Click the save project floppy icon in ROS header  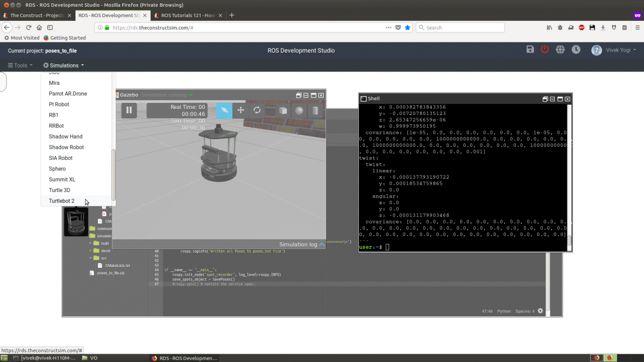(530, 50)
